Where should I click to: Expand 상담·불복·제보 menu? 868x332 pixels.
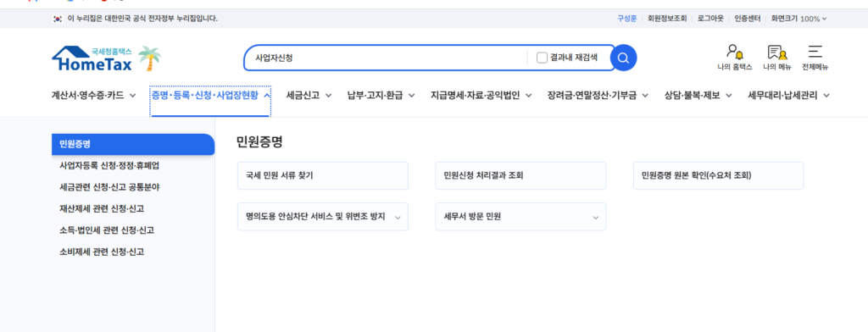click(x=698, y=95)
